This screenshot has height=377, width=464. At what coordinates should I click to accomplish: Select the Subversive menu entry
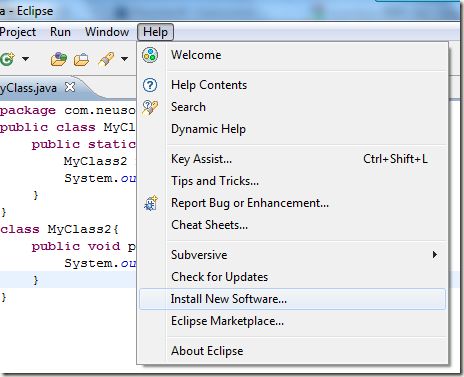(x=292, y=255)
